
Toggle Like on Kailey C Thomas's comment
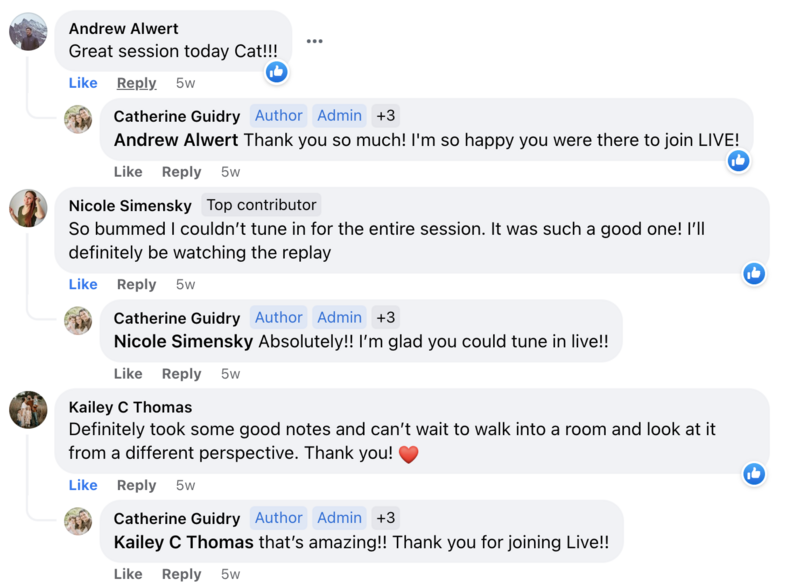coord(83,485)
